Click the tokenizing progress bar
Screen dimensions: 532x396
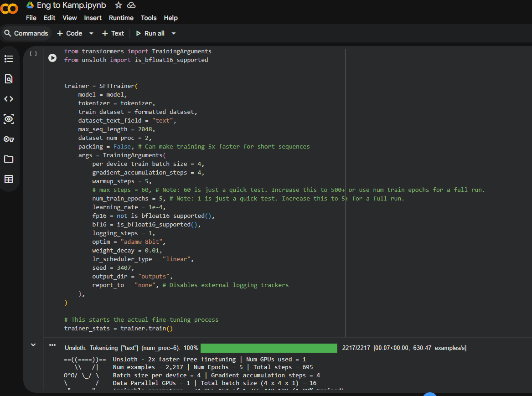269,348
